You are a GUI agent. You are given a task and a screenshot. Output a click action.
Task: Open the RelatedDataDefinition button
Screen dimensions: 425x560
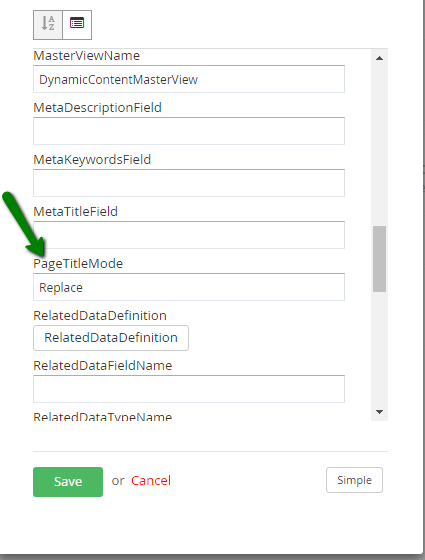[111, 338]
